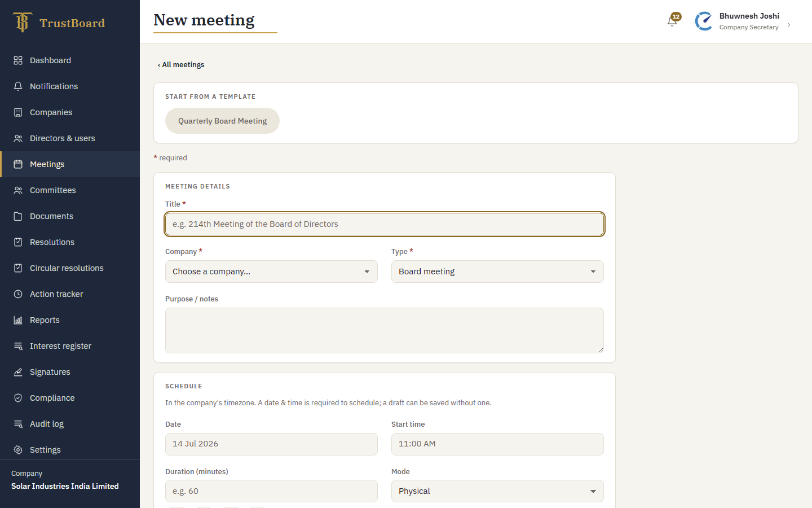
Task: Open the Dashboard menu item
Action: (x=70, y=60)
